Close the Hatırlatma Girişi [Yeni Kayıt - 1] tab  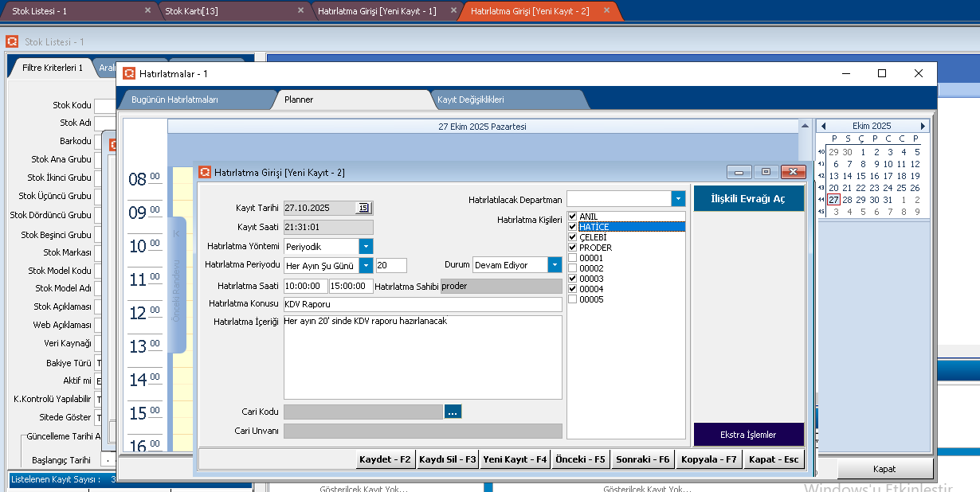click(x=453, y=10)
